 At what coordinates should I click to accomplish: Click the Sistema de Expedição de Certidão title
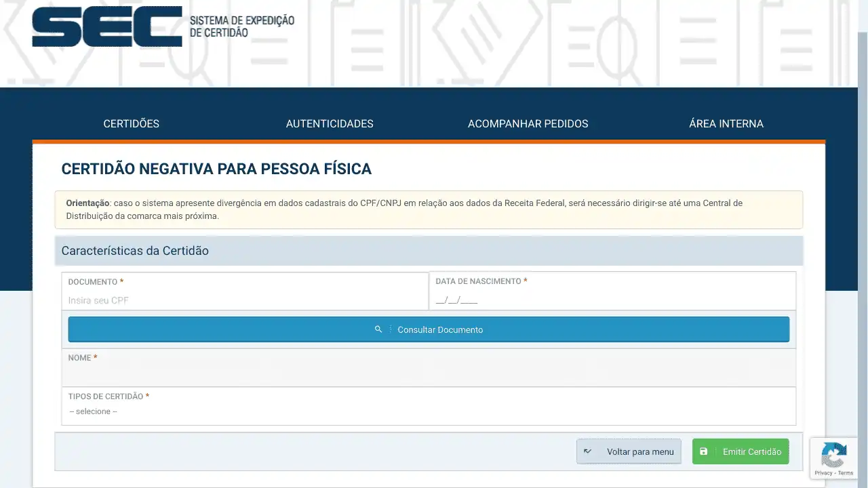[x=241, y=26]
